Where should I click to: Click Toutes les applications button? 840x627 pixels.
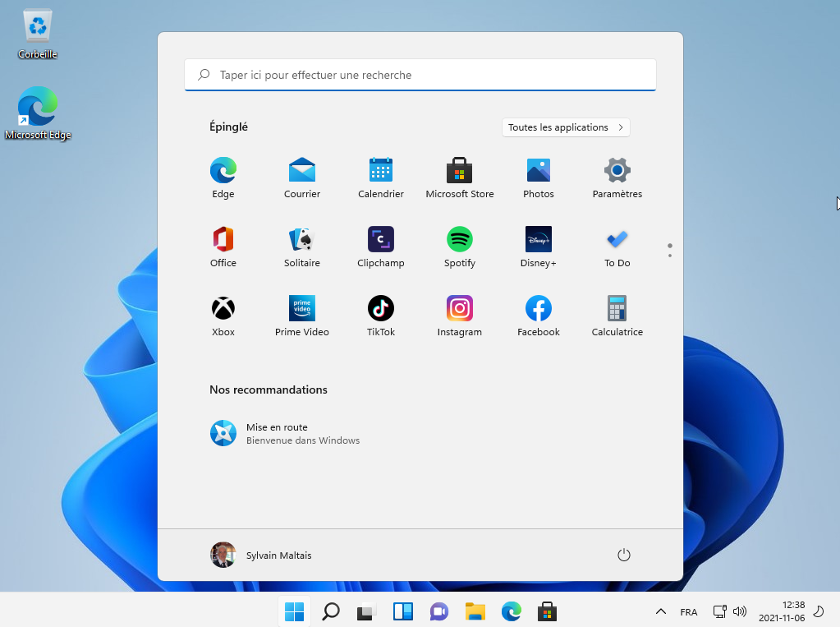pos(565,127)
